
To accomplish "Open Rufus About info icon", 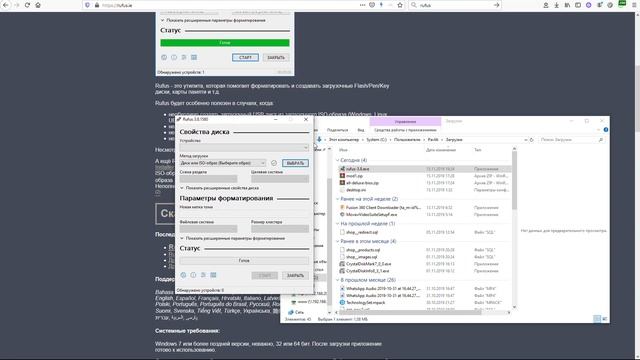I will point(193,275).
